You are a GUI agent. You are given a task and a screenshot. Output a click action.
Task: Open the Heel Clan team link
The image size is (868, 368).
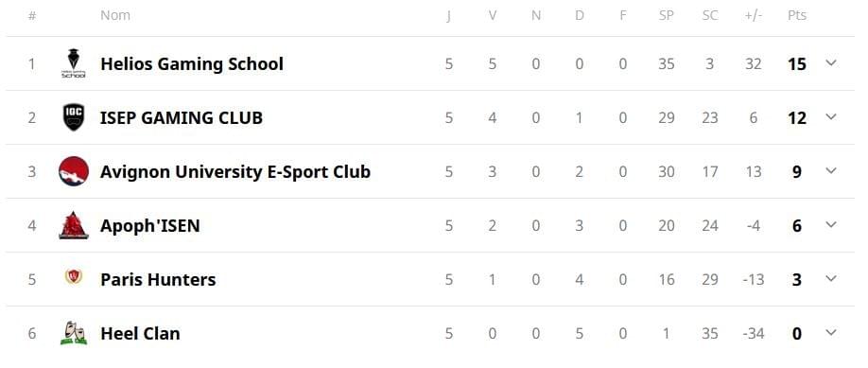[140, 333]
